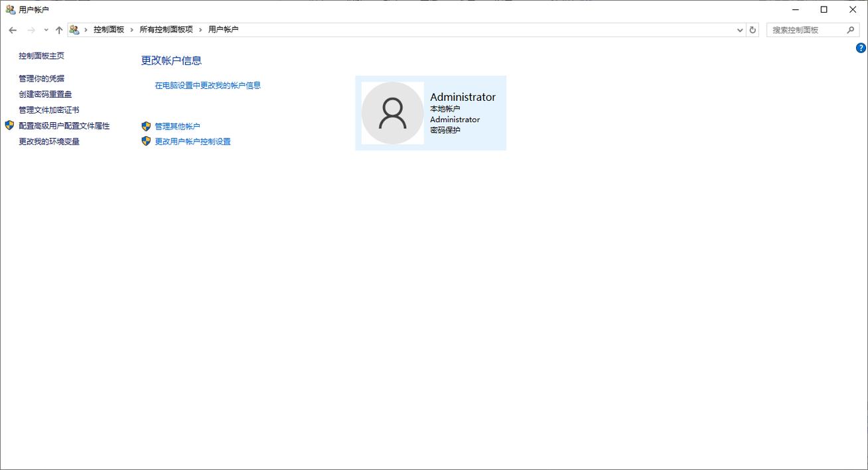Image resolution: width=868 pixels, height=470 pixels.
Task: Click 创建密码重置盘 link
Action: (x=45, y=94)
